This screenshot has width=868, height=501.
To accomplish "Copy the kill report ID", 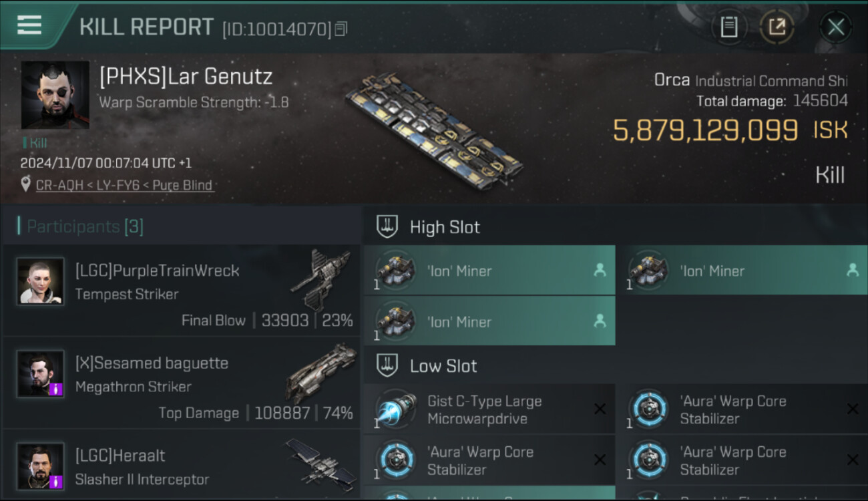I will 341,29.
